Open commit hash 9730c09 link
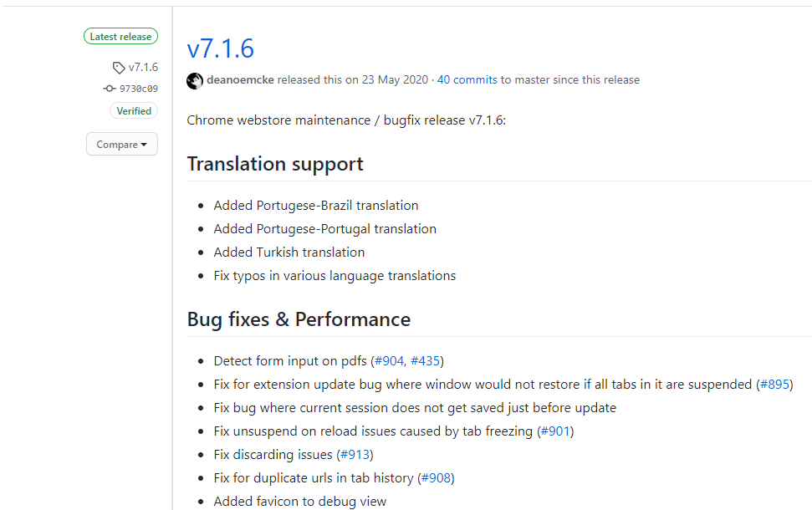The height and width of the screenshot is (510, 812). point(139,89)
